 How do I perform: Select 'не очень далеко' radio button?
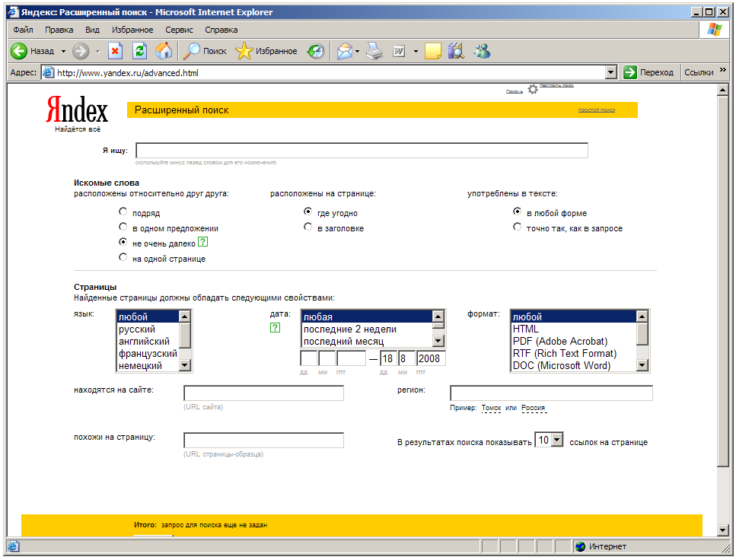pyautogui.click(x=123, y=242)
